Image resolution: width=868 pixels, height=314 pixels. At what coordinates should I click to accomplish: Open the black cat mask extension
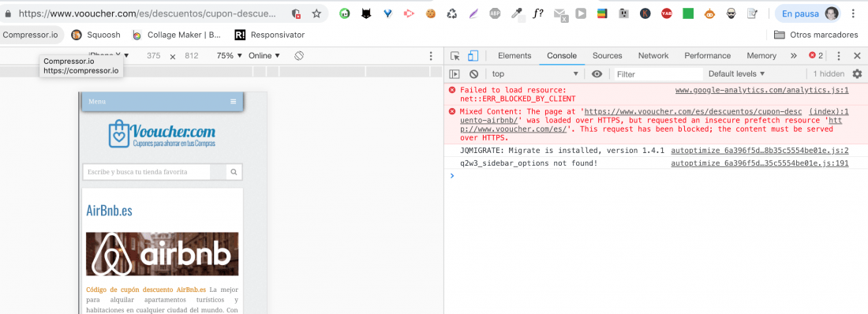click(x=366, y=14)
